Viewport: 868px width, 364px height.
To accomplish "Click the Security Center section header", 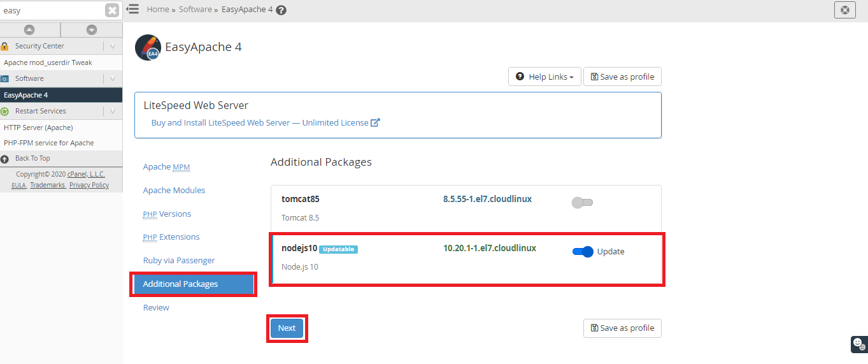I will coord(61,46).
